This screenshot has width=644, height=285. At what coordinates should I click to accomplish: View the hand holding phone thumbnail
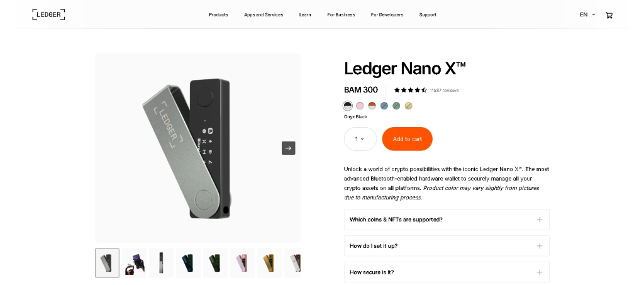[x=134, y=262]
